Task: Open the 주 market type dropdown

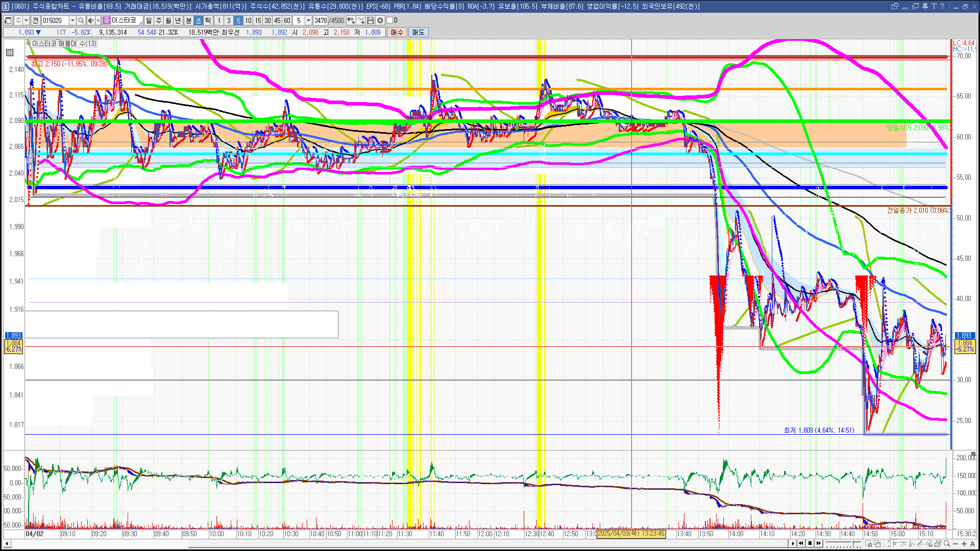Action: pos(26,20)
